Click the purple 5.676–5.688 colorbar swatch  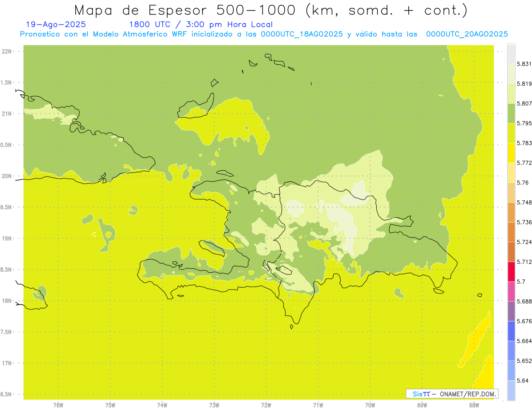511,311
